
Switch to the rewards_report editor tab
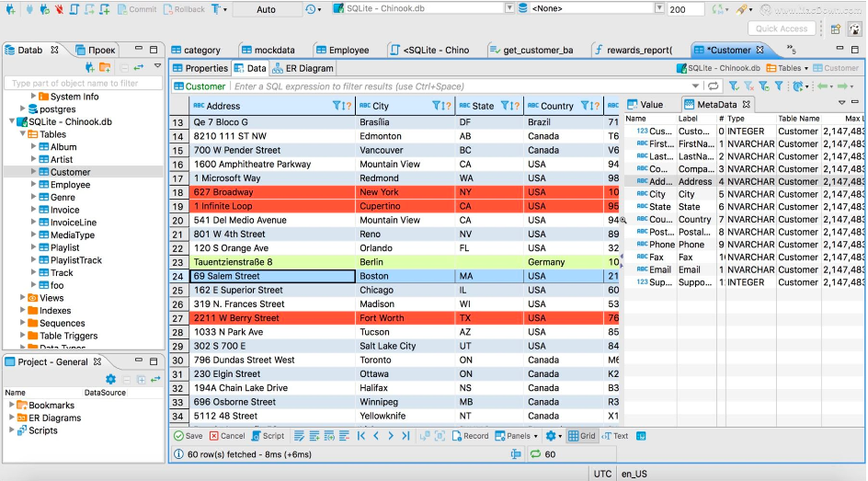pos(634,50)
